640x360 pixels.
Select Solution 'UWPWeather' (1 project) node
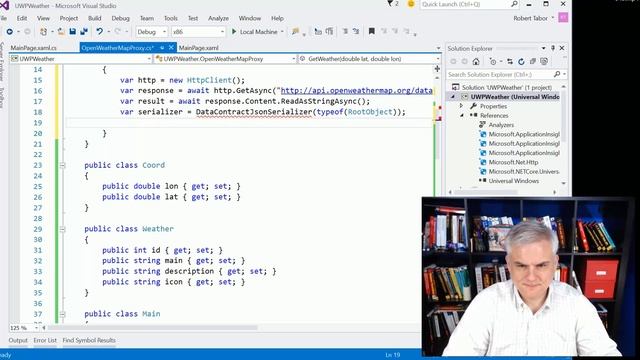coord(507,87)
